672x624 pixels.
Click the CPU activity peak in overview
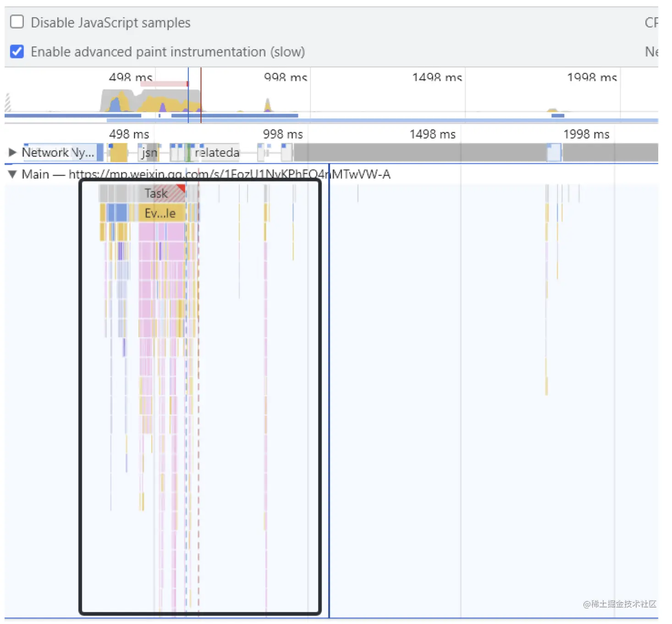pyautogui.click(x=151, y=101)
